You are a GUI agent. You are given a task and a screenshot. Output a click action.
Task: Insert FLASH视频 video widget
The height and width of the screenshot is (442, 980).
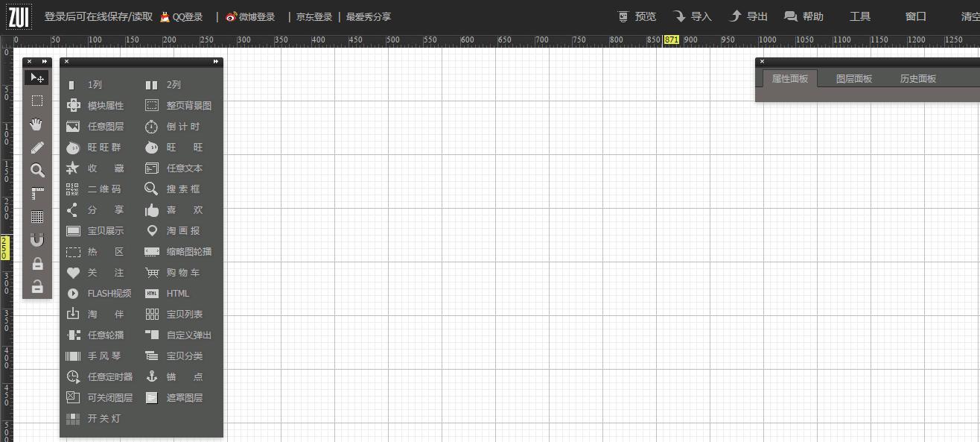pos(98,294)
